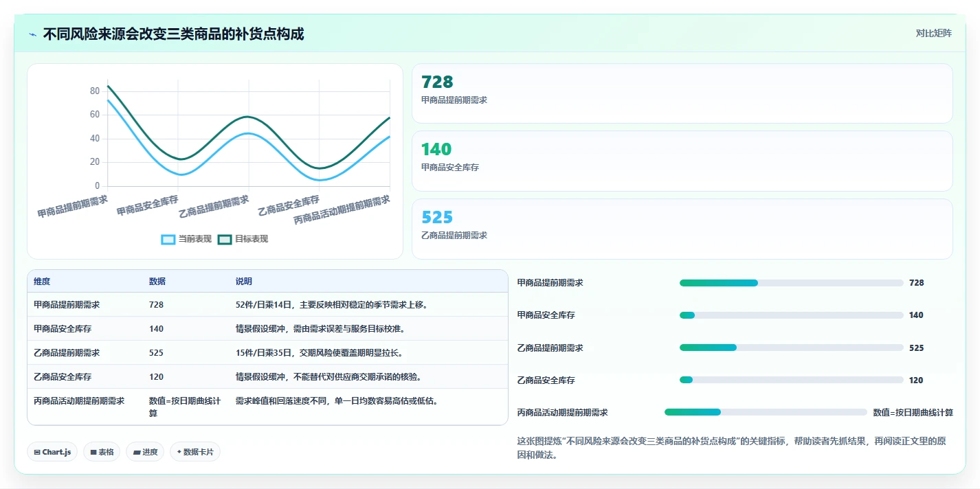Open the 728 甲商品提前期需求 data card
Viewport: 980px width, 489px height.
682,93
